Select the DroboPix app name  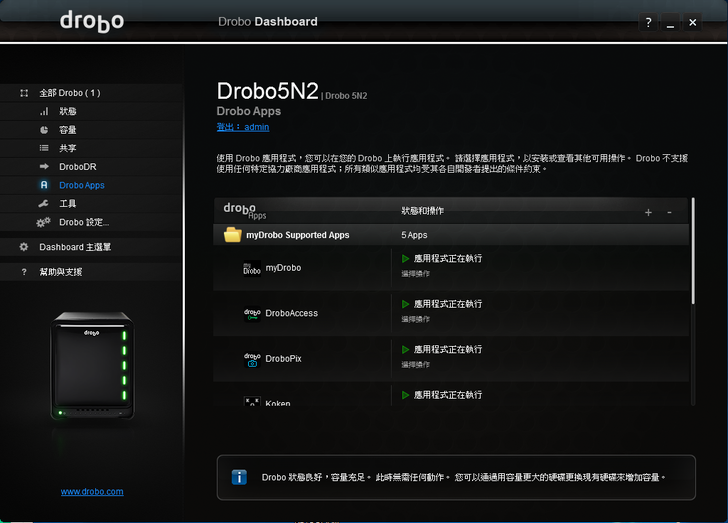pyautogui.click(x=283, y=359)
